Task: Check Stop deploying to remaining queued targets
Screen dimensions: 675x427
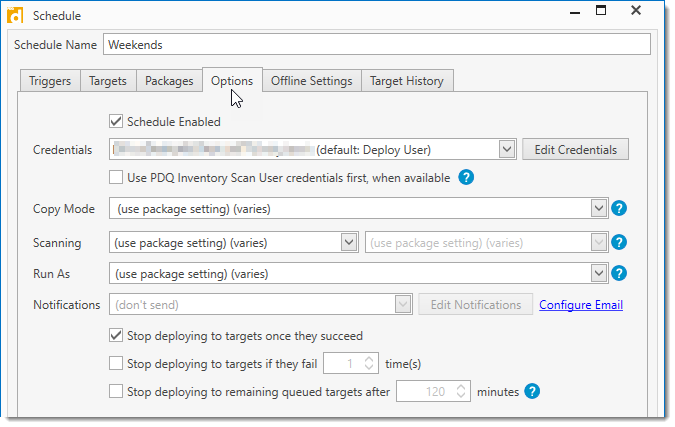Action: point(116,392)
